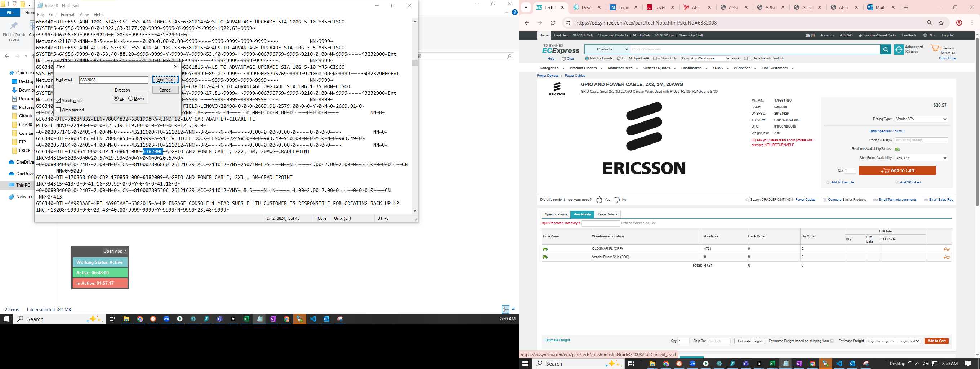The height and width of the screenshot is (369, 980).
Task: Click Chrome back arrow
Action: (x=527, y=23)
